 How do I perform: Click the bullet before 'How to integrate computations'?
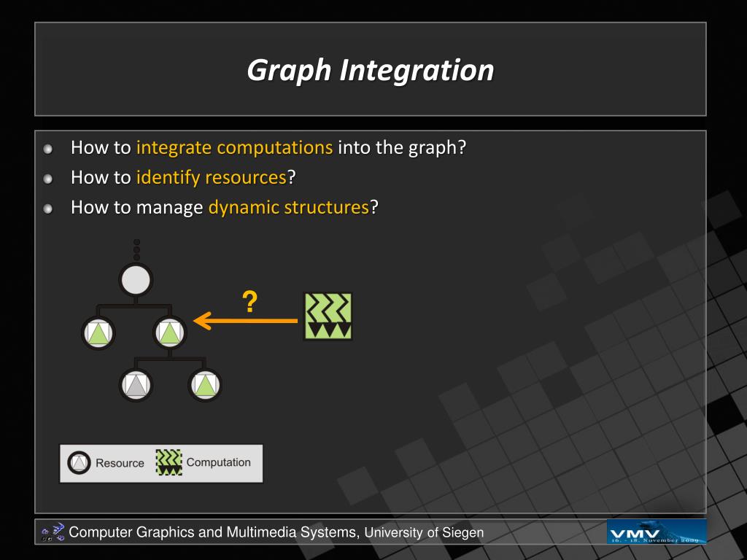click(47, 149)
